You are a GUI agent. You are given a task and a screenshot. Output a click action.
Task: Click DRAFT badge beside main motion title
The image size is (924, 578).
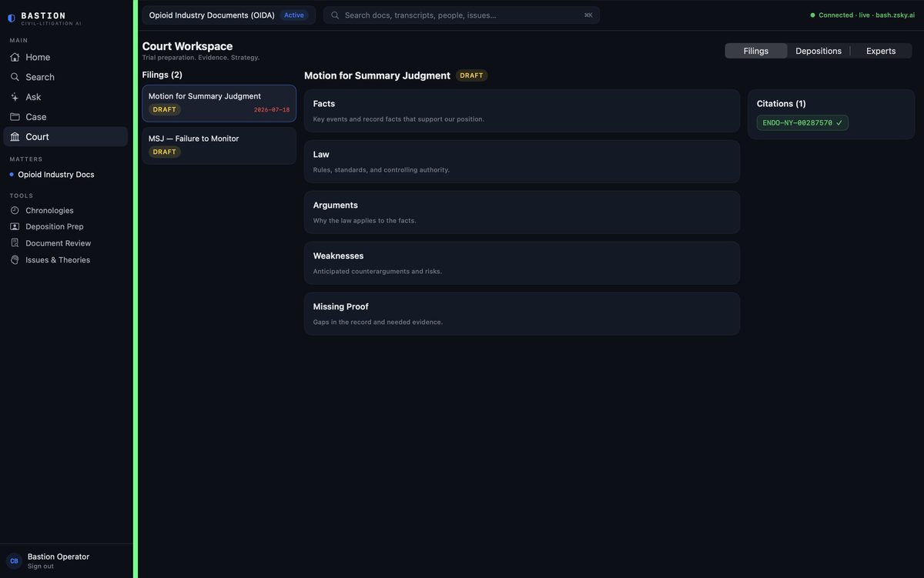coord(472,75)
